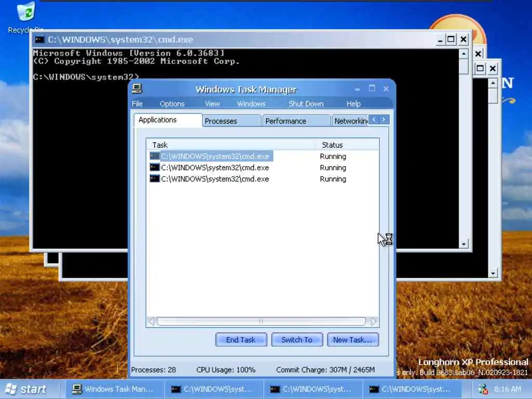
Task: Click cmd.exe window title bar icon
Action: click(39, 39)
